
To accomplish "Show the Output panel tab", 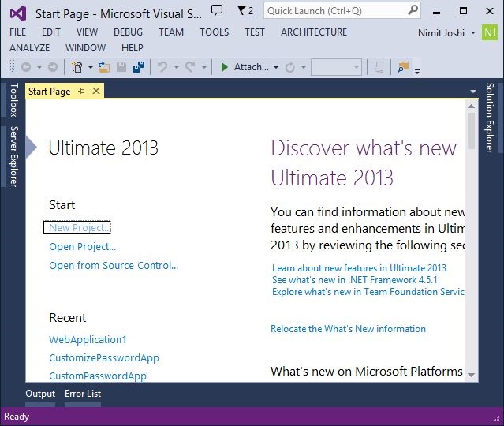I will coord(40,394).
